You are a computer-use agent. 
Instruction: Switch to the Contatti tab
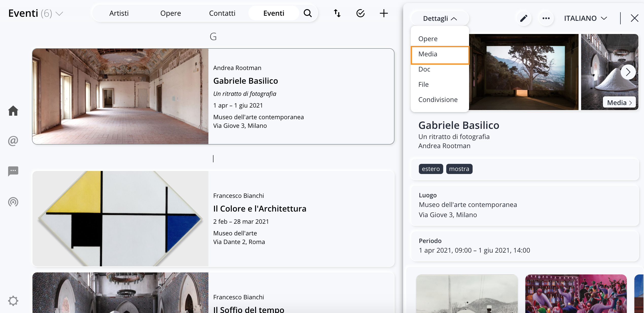pyautogui.click(x=222, y=13)
